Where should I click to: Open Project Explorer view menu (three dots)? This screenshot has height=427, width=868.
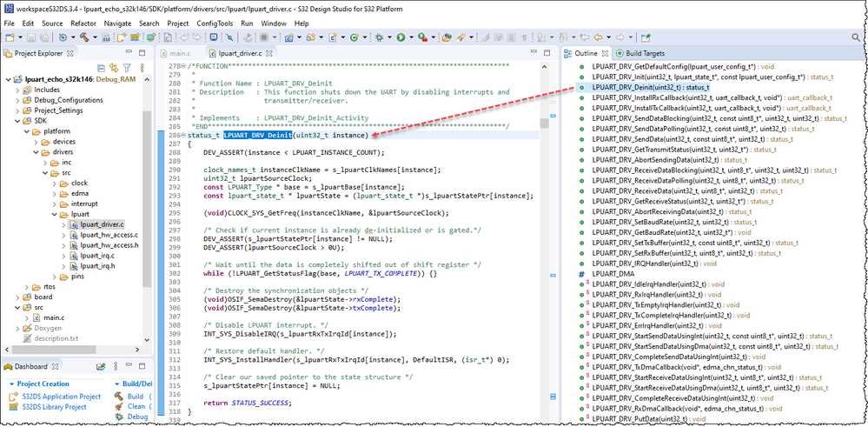point(142,68)
